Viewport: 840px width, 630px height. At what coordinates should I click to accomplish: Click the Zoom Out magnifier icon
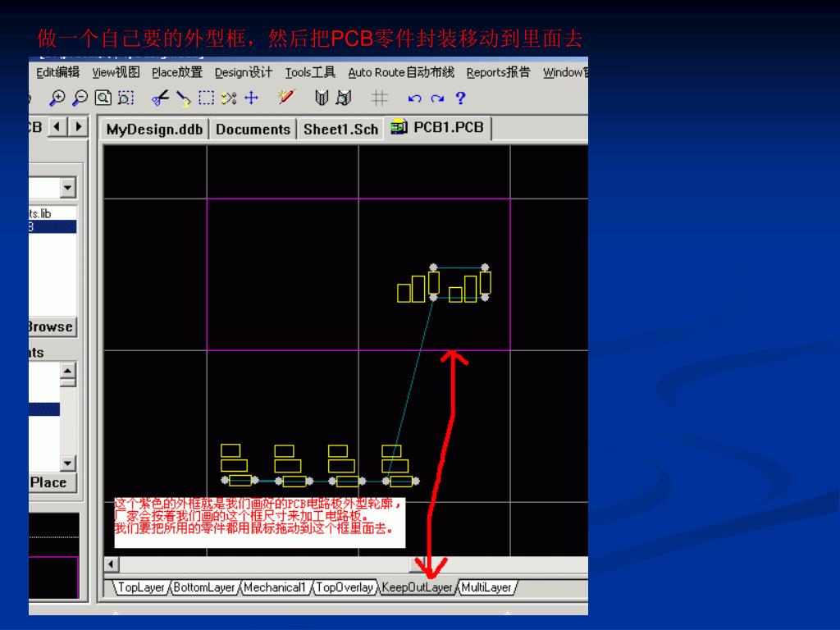(80, 98)
